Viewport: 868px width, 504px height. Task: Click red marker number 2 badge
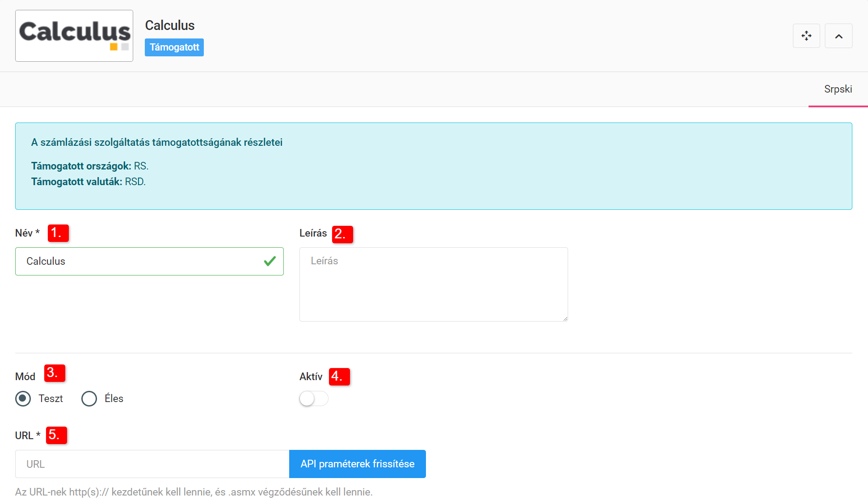pyautogui.click(x=342, y=234)
